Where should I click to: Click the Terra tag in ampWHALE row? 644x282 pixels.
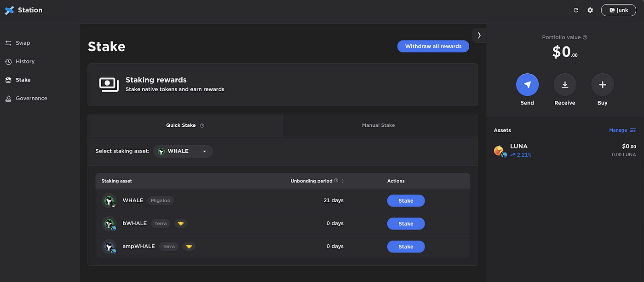tap(169, 247)
